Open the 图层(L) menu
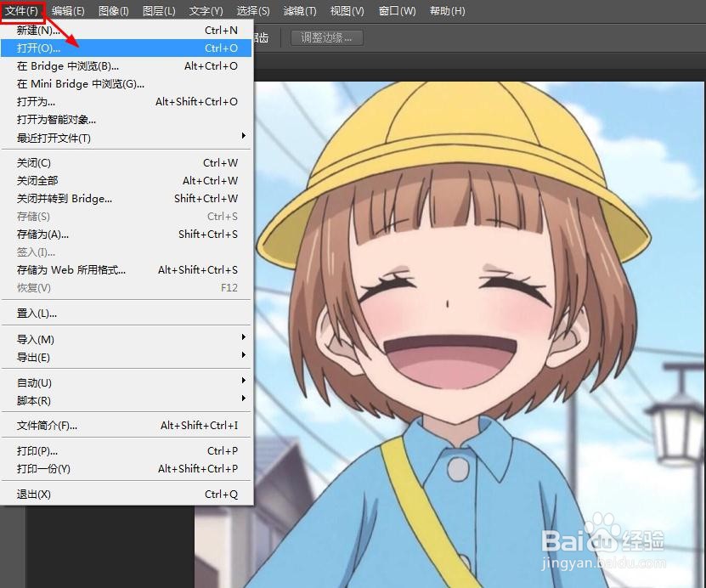This screenshot has width=706, height=588. (x=159, y=10)
